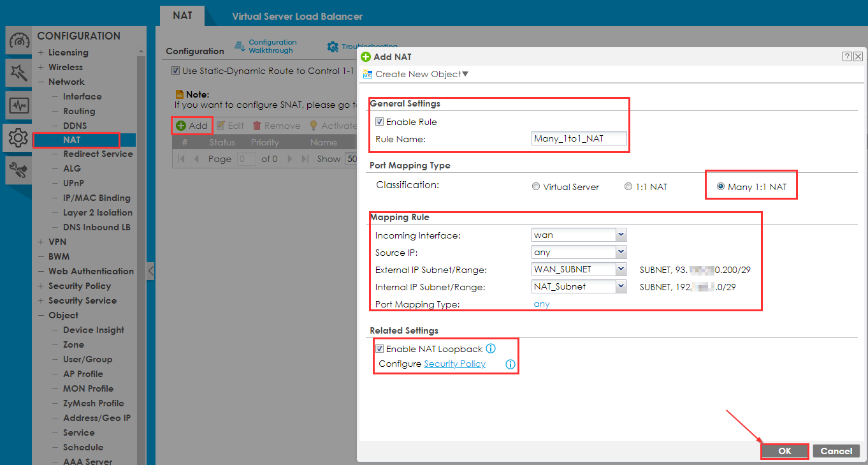
Task: Select the Virtual Server radio button
Action: click(535, 187)
